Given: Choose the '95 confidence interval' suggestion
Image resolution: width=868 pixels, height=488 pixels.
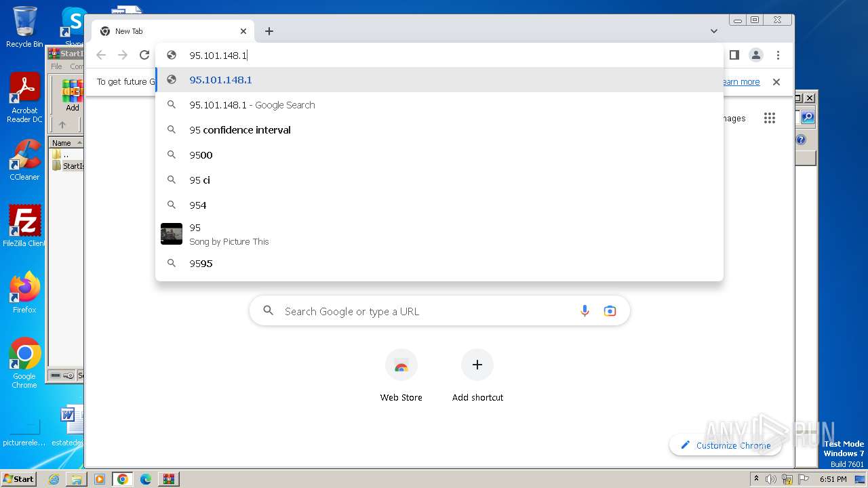Looking at the screenshot, I should tap(439, 130).
